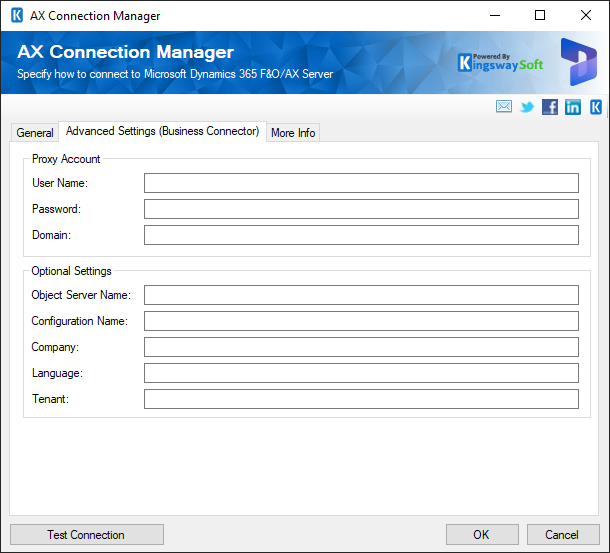Close the AX Connection Manager window

pyautogui.click(x=585, y=16)
